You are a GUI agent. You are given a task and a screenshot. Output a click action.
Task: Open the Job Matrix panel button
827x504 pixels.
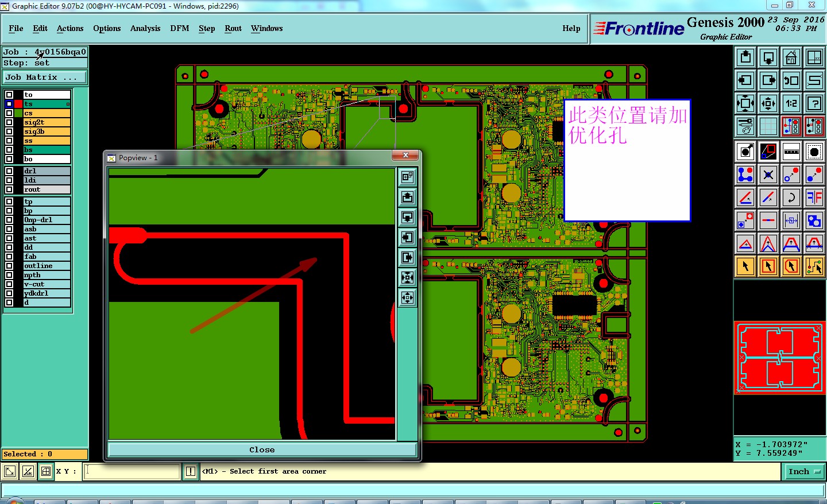click(45, 77)
